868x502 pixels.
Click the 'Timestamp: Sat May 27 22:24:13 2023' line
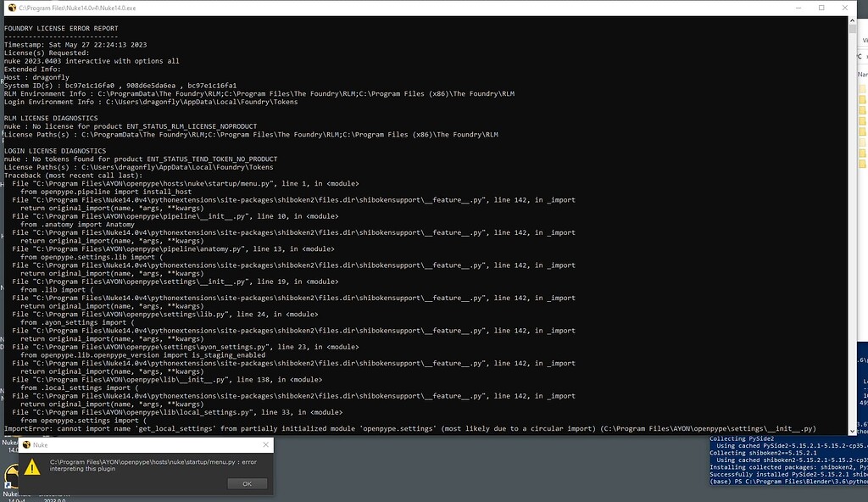pyautogui.click(x=75, y=45)
